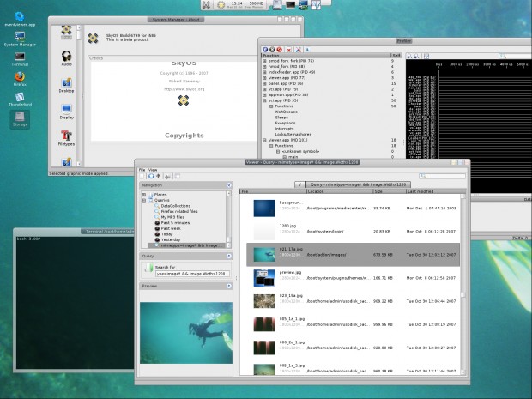Select the root slash tab in Viewer
This screenshot has height=399, width=532.
pos(300,184)
